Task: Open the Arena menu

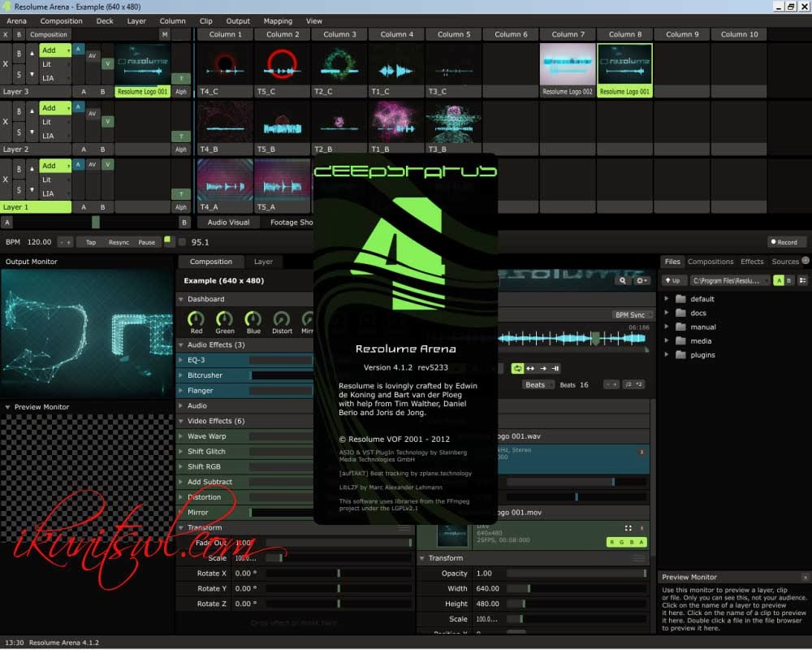Action: [x=16, y=21]
